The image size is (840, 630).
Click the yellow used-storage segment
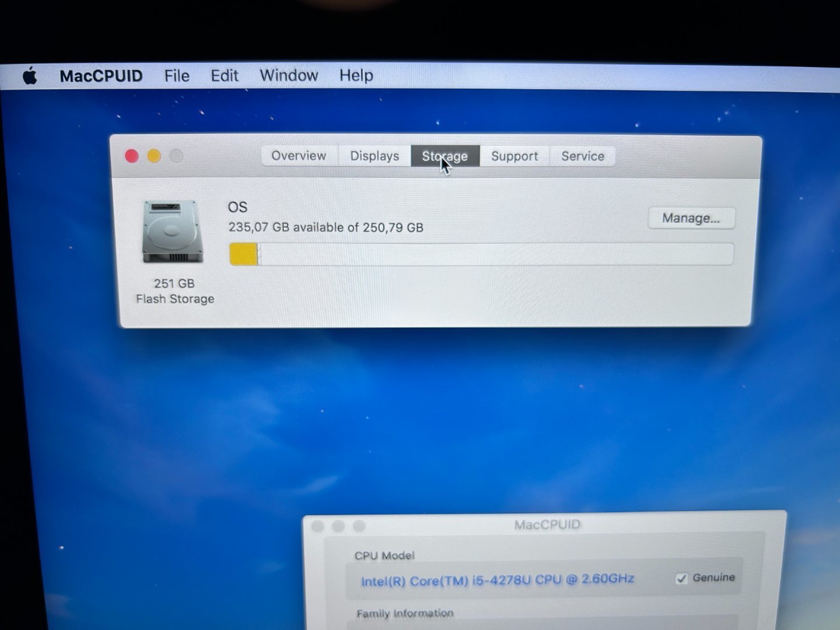243,254
